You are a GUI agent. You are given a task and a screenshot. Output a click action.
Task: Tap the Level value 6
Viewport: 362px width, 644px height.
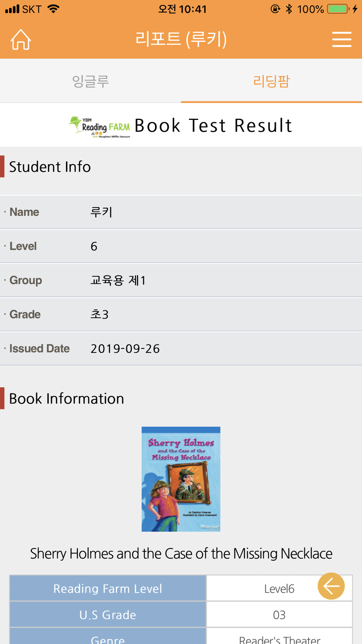tap(94, 246)
